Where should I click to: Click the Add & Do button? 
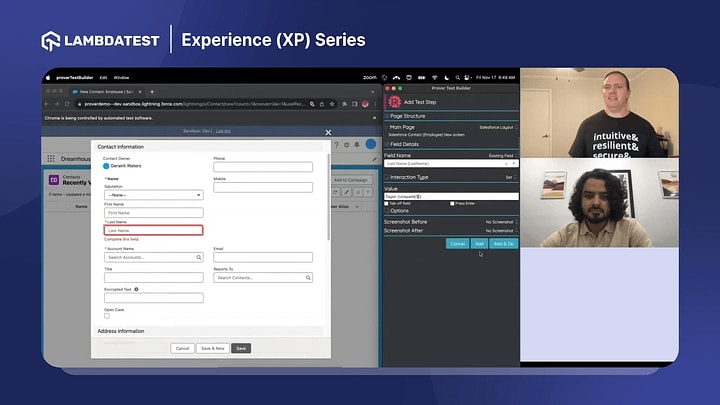point(504,244)
